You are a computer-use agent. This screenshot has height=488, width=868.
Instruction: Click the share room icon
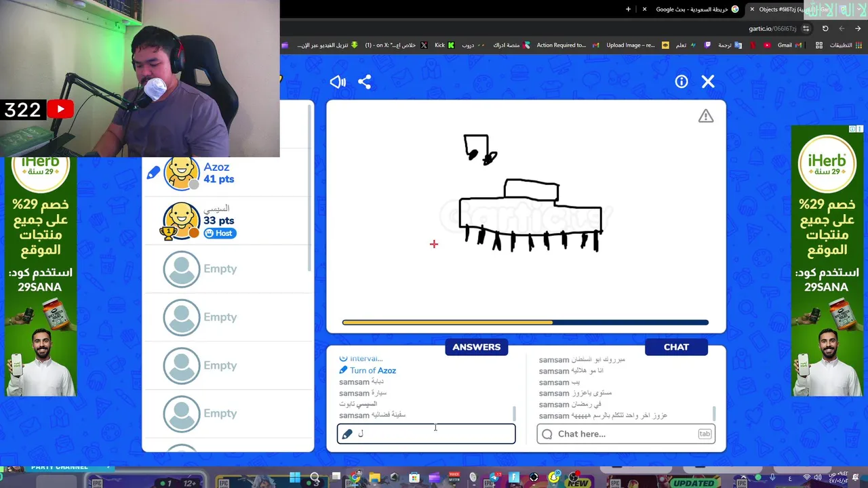coord(365,82)
